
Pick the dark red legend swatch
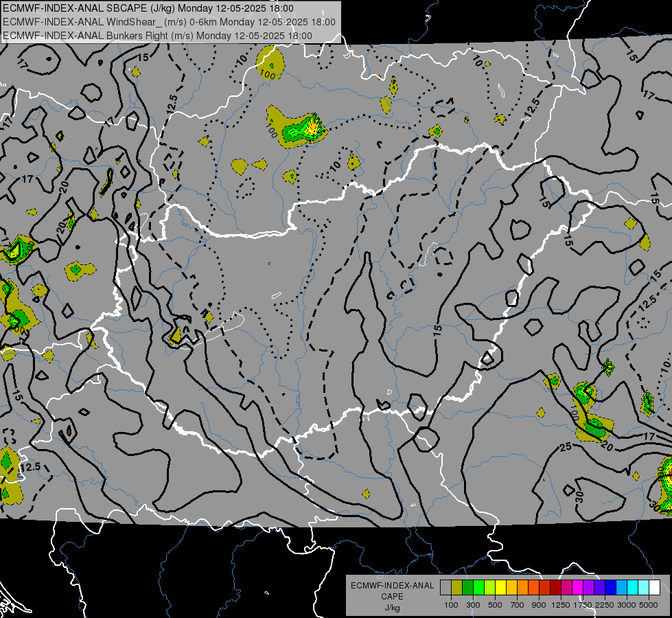pyautogui.click(x=556, y=588)
